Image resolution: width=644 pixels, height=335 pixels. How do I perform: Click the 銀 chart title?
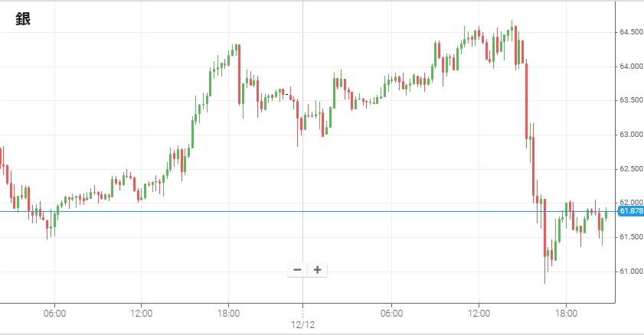23,20
